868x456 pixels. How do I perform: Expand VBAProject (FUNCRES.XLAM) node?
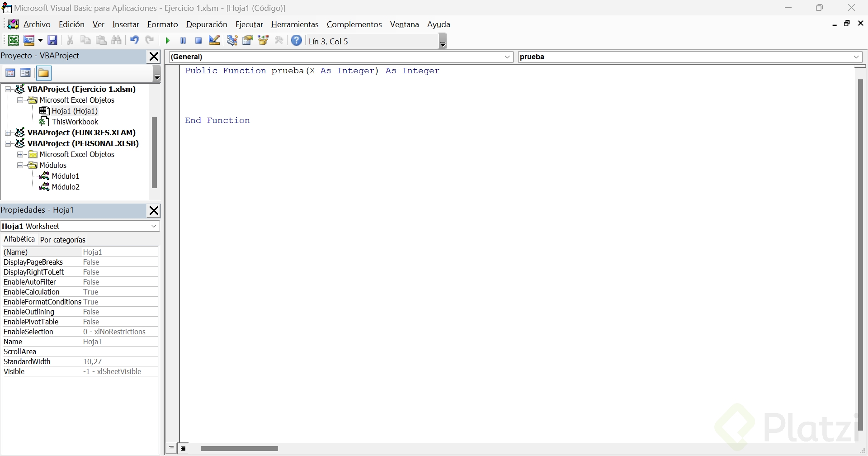8,133
